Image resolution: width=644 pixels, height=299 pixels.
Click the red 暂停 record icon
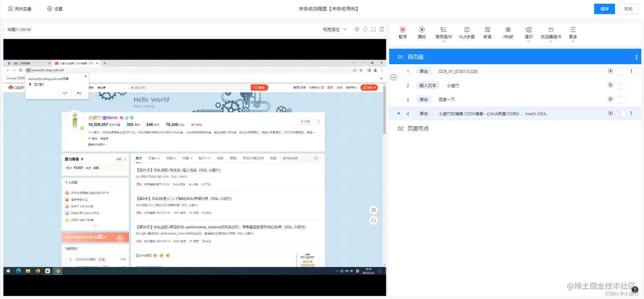coord(402,30)
